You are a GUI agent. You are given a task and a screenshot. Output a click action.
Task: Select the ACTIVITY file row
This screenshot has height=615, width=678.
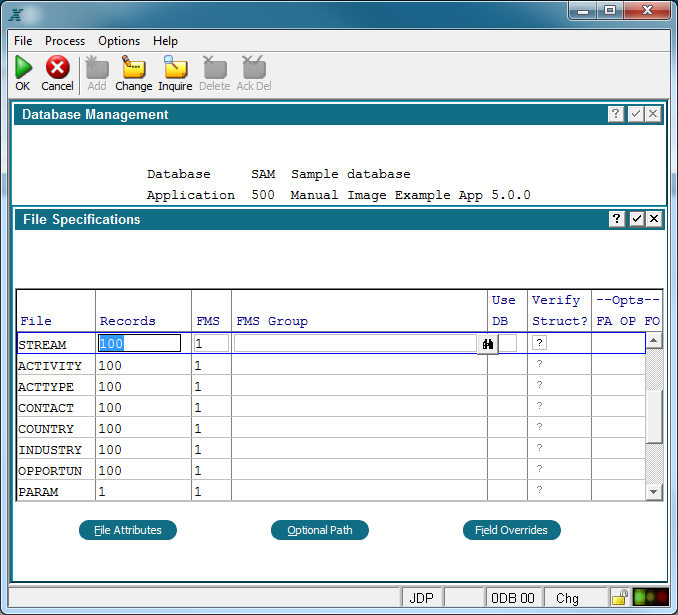pos(331,365)
